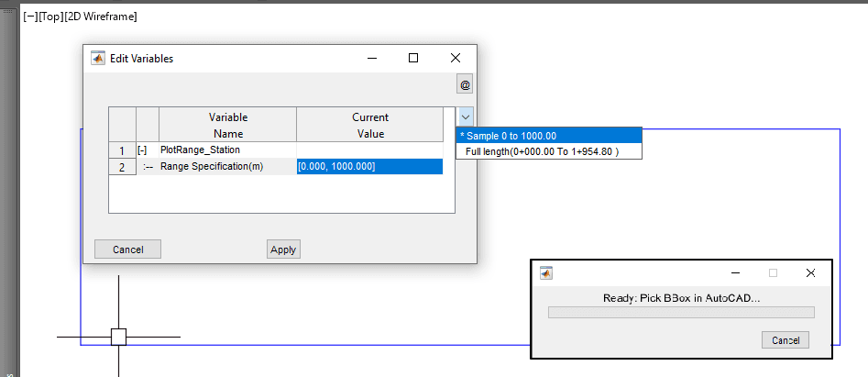
Task: Open the dropdown arrow beside the variables table
Action: (466, 116)
